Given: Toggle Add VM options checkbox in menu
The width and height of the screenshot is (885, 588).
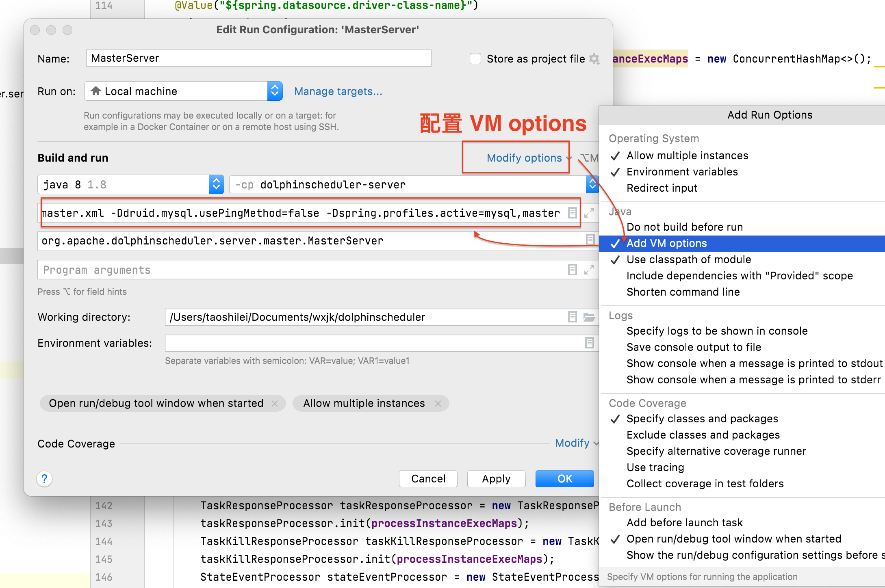Looking at the screenshot, I should point(667,244).
